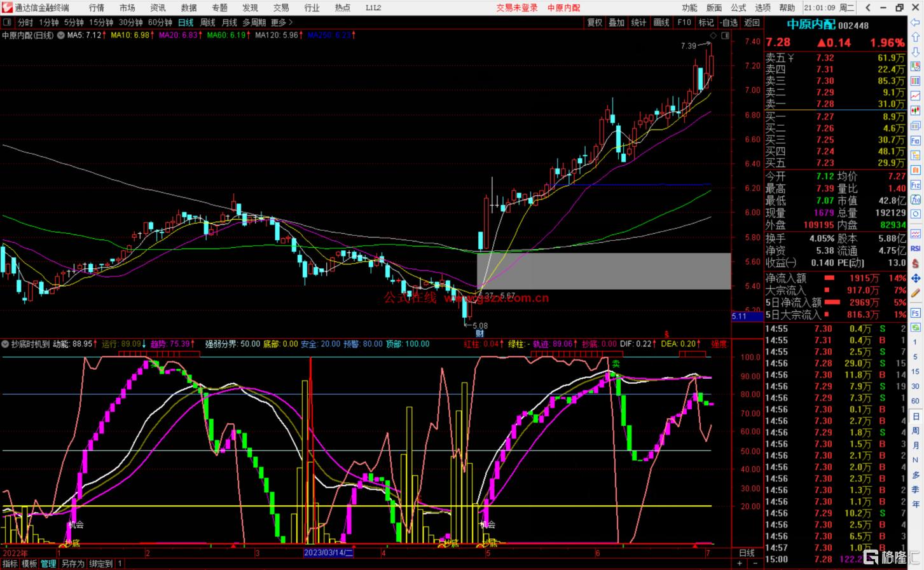Select the 周线 weekly period

(x=208, y=22)
